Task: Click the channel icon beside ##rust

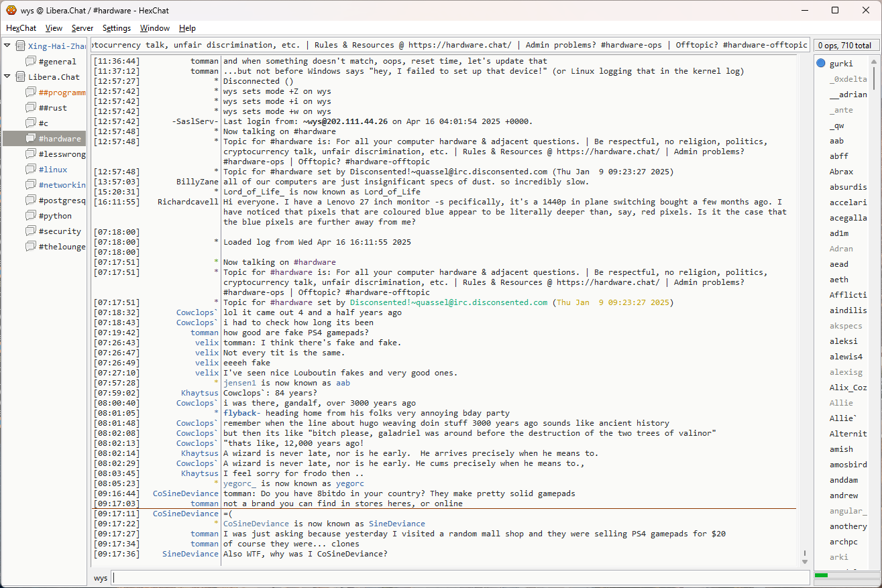Action: click(x=31, y=108)
